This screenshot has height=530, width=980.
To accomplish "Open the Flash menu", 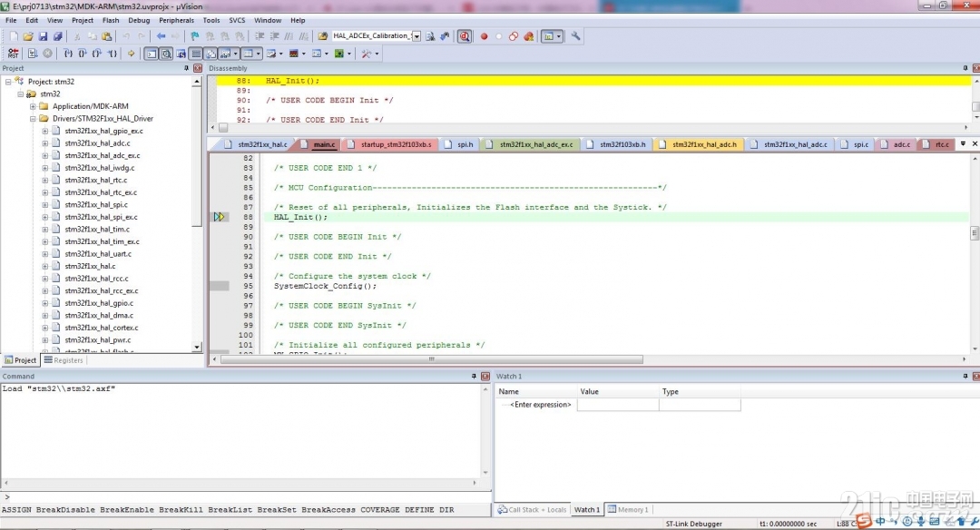I will 111,20.
